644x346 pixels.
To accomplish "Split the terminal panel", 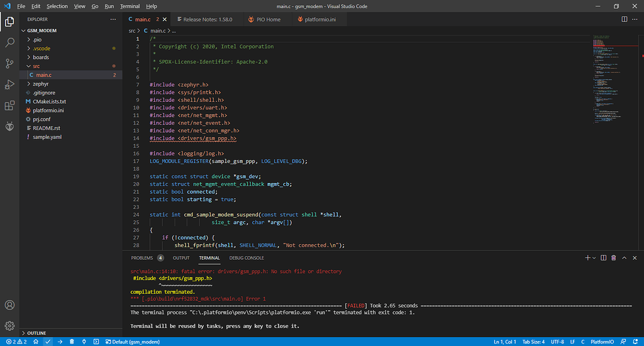I will pos(603,258).
